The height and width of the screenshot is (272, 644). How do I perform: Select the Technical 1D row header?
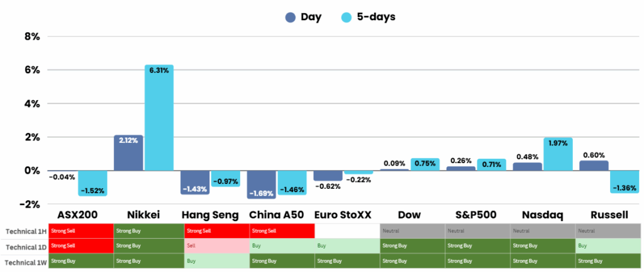tap(24, 246)
